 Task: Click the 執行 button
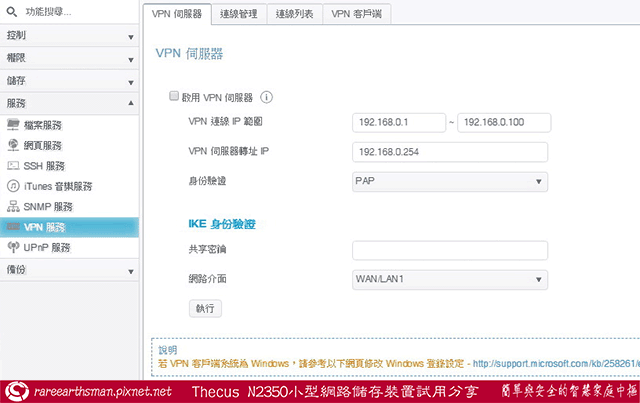pos(205,308)
